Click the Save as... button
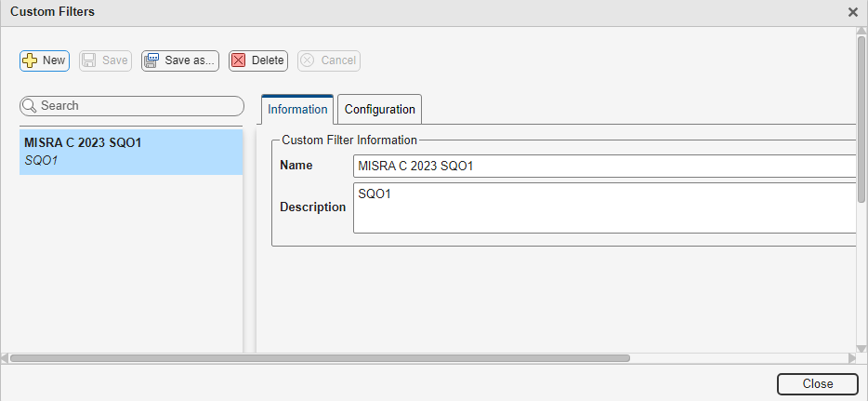This screenshot has width=868, height=401. 180,60
